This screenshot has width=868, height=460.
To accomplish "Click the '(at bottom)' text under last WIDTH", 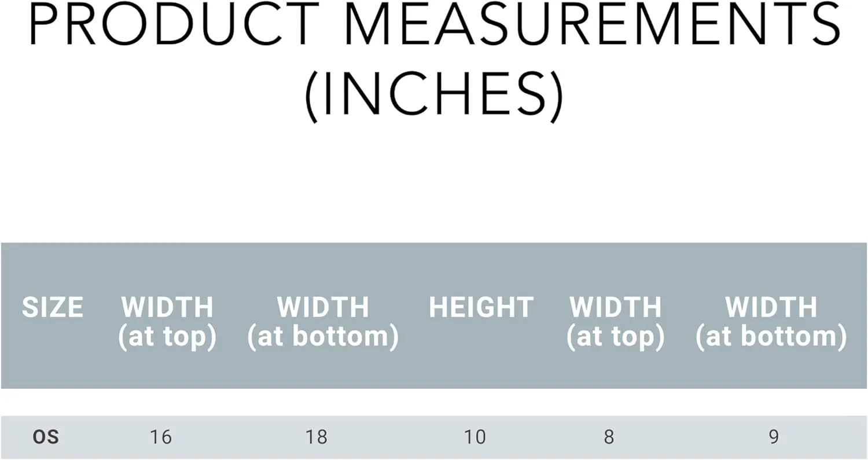I will 771,338.
